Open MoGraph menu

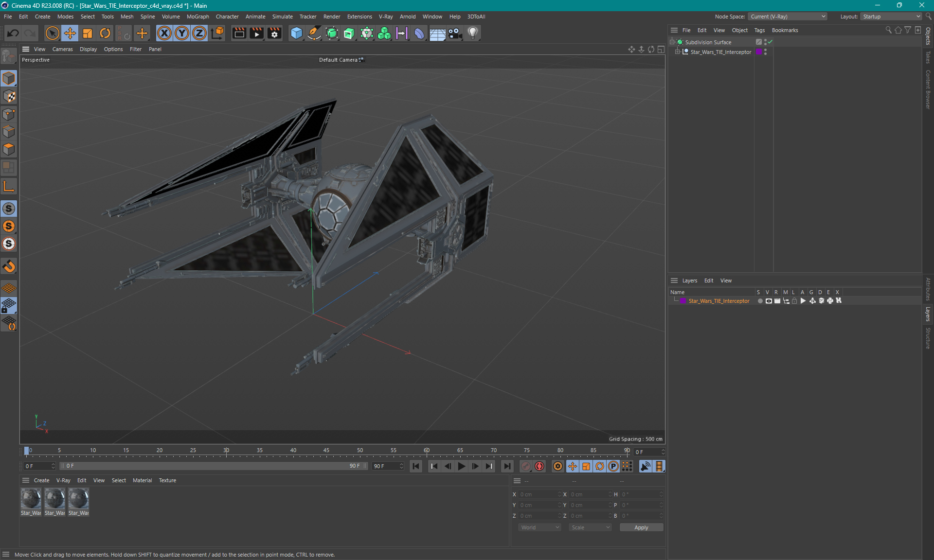tap(198, 17)
